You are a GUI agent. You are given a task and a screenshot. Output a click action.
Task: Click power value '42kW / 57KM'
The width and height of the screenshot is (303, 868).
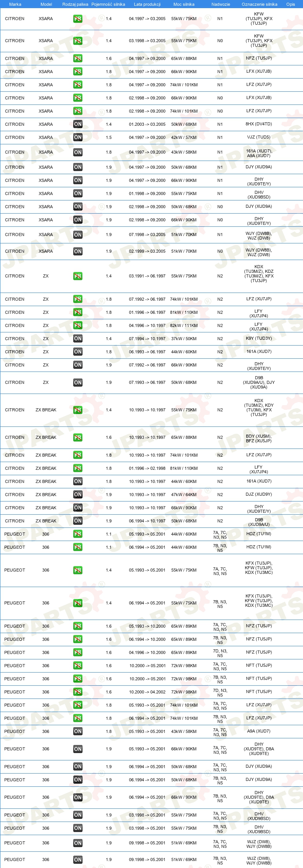point(184,137)
